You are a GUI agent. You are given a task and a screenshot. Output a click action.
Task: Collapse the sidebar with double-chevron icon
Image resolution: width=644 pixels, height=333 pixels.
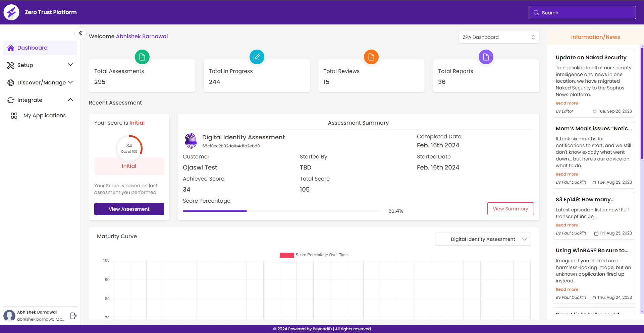pos(80,33)
